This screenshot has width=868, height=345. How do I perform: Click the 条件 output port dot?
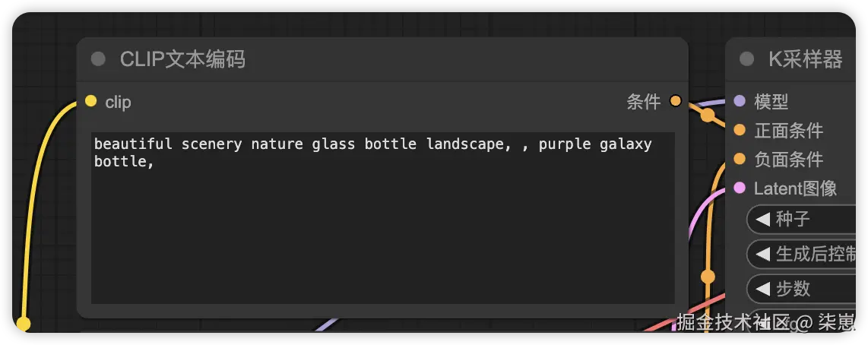click(x=676, y=101)
